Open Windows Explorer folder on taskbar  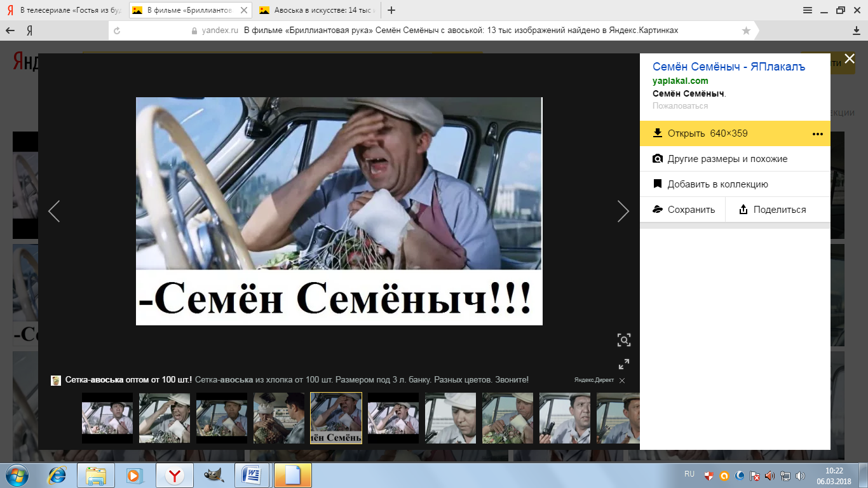tap(96, 475)
